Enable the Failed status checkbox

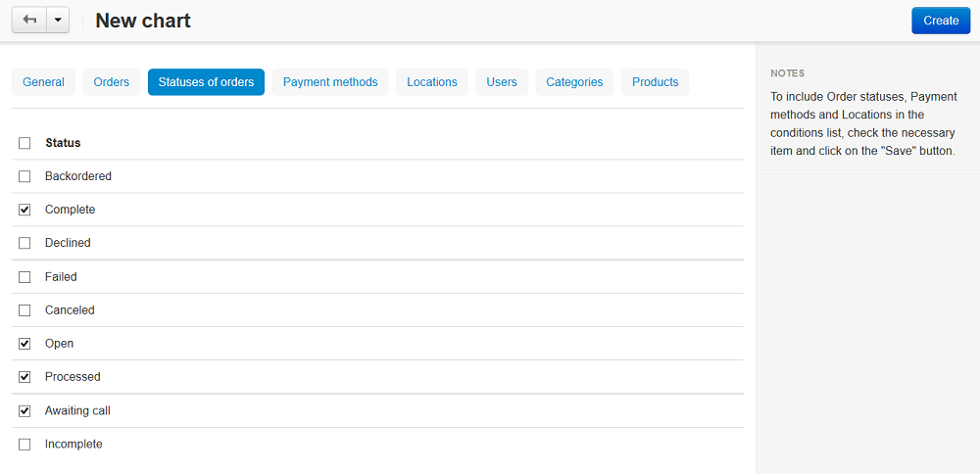(24, 276)
